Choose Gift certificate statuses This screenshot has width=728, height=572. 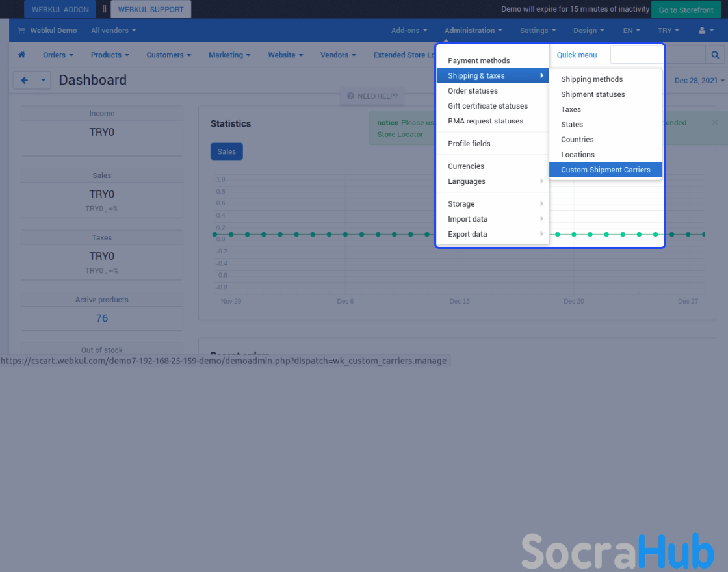tap(487, 106)
